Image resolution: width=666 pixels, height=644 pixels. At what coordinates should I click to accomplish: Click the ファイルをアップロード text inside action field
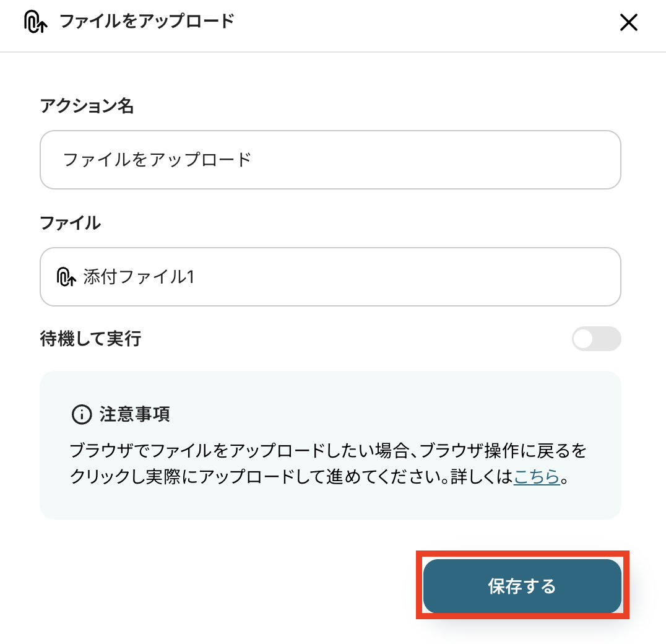157,160
